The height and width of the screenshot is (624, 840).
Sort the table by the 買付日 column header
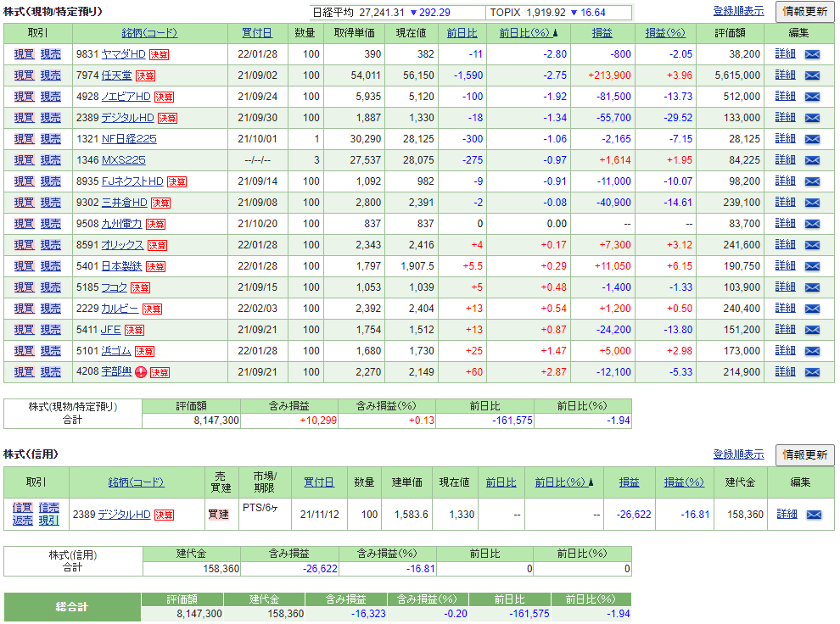click(x=256, y=32)
